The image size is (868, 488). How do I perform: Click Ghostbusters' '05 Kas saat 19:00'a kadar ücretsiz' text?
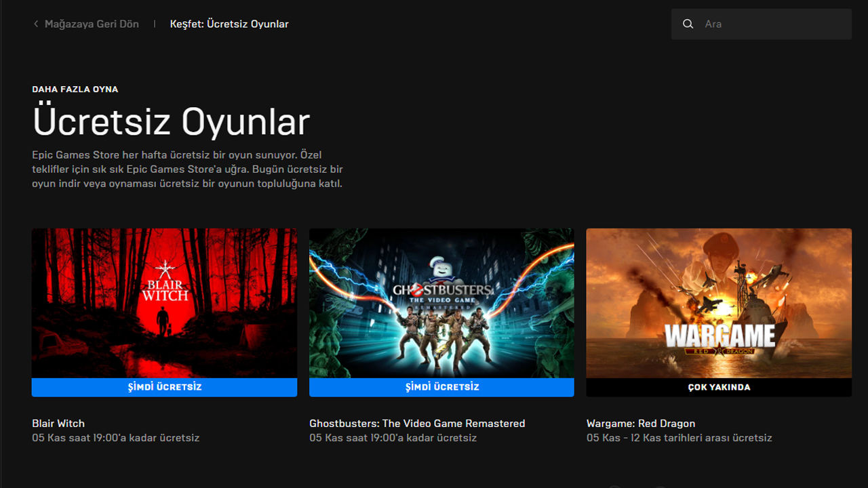(x=393, y=438)
